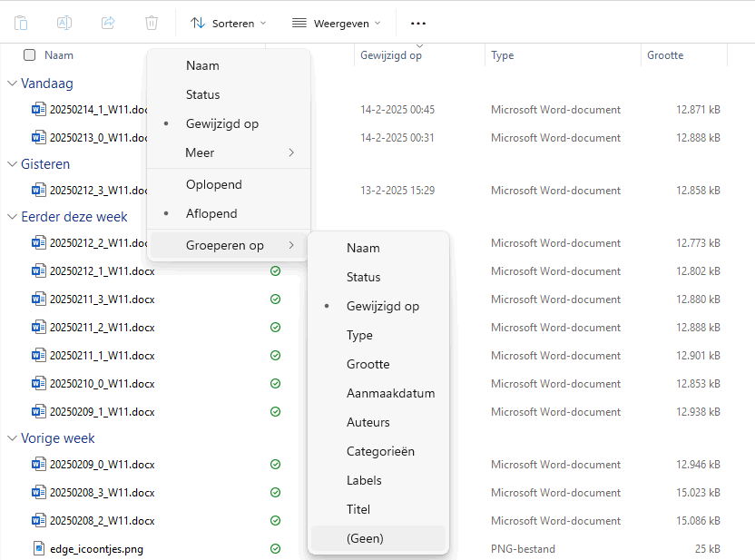Collapse the Vorige week group

pyautogui.click(x=12, y=438)
